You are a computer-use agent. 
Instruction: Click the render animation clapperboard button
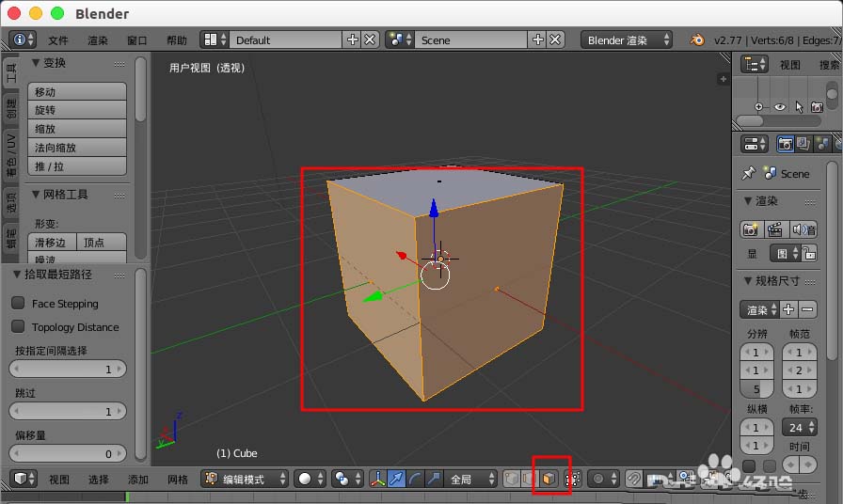click(774, 230)
